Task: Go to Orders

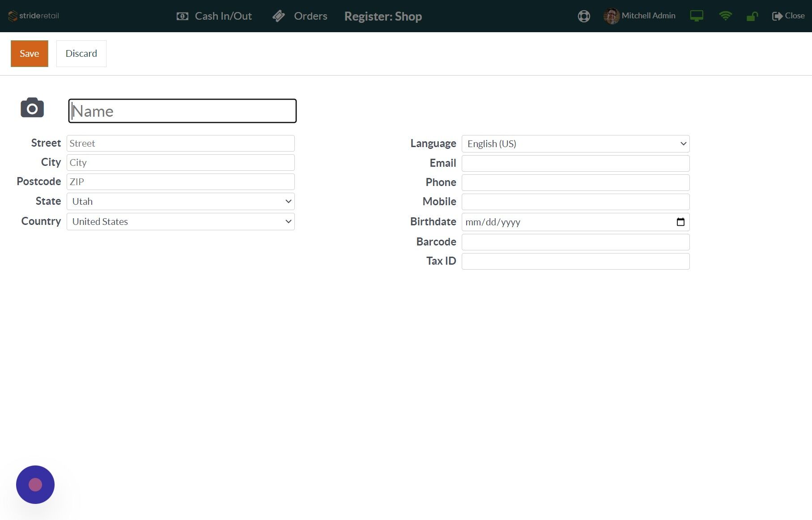Action: point(300,16)
